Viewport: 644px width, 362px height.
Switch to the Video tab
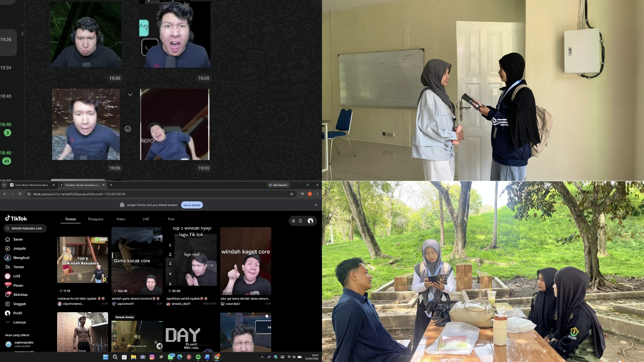click(121, 219)
